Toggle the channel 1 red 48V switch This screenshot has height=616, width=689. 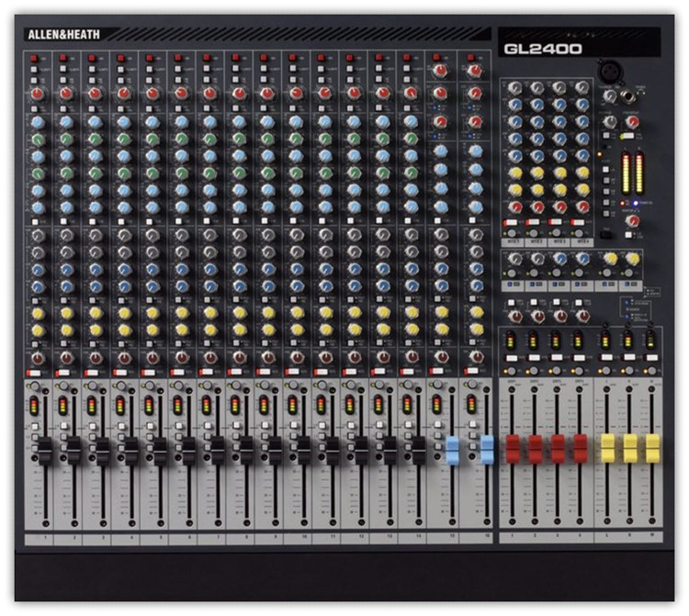pyautogui.click(x=34, y=58)
